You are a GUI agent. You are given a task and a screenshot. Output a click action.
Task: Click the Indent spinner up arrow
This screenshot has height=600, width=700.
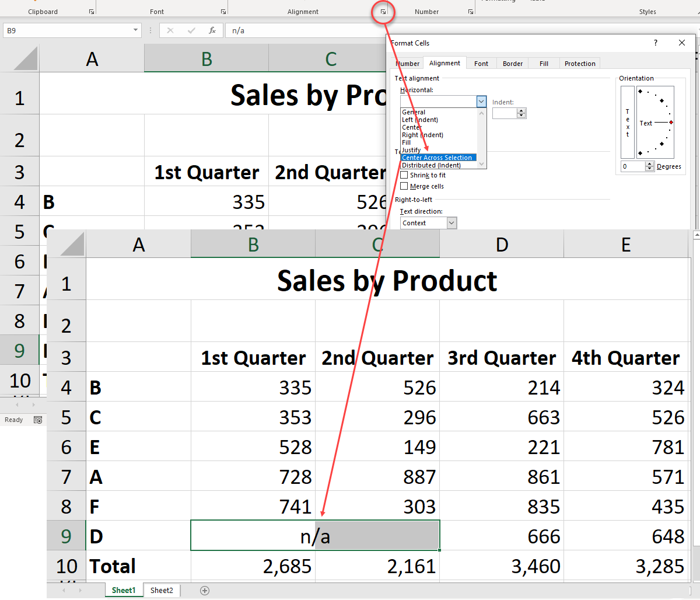[521, 110]
